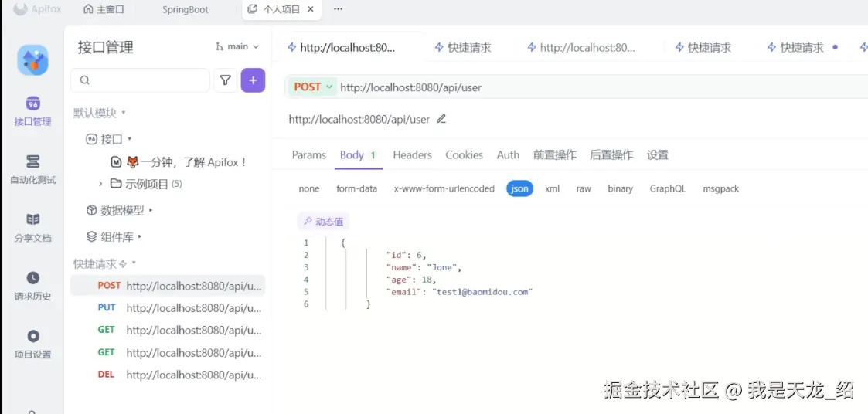
Task: Click the 接口 node icon
Action: tap(91, 139)
